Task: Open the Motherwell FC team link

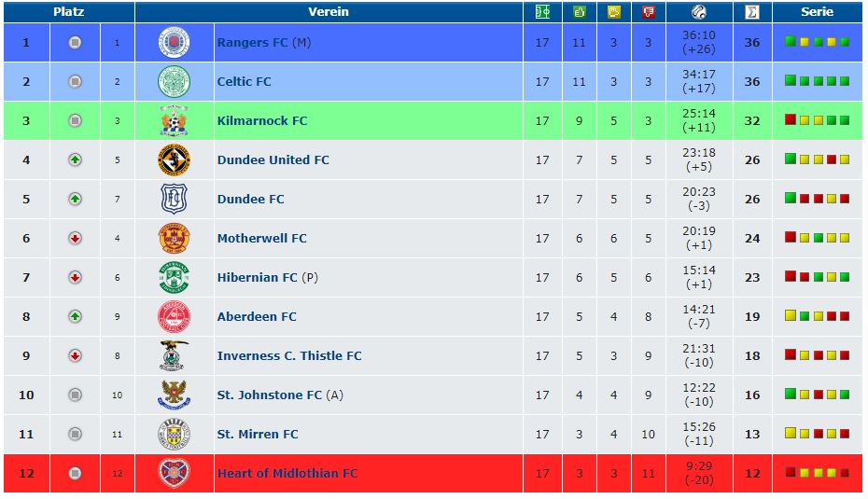Action: (x=262, y=239)
